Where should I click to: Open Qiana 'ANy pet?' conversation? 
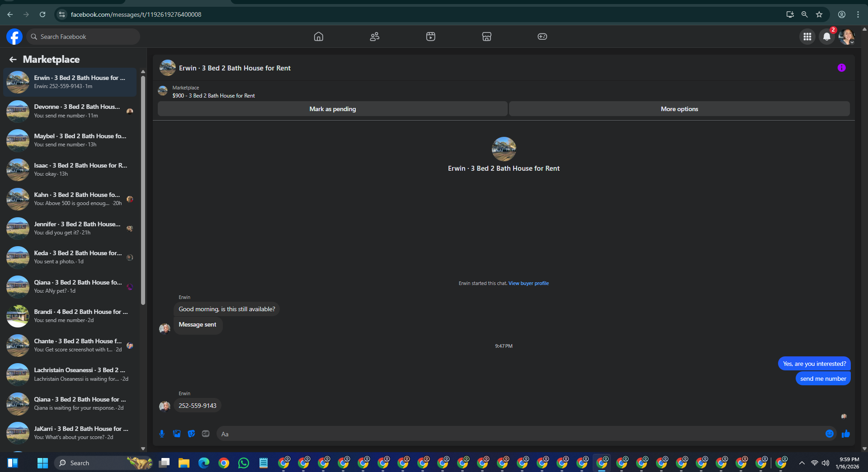(70, 286)
